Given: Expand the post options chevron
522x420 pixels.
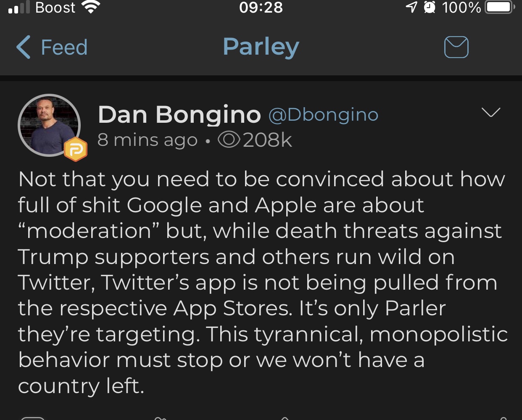Looking at the screenshot, I should pyautogui.click(x=490, y=112).
